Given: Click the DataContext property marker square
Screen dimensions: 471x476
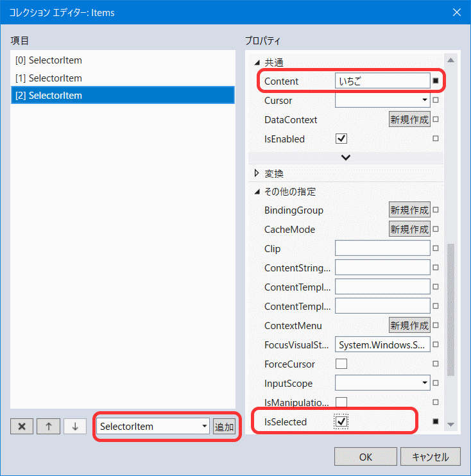Looking at the screenshot, I should coord(436,119).
